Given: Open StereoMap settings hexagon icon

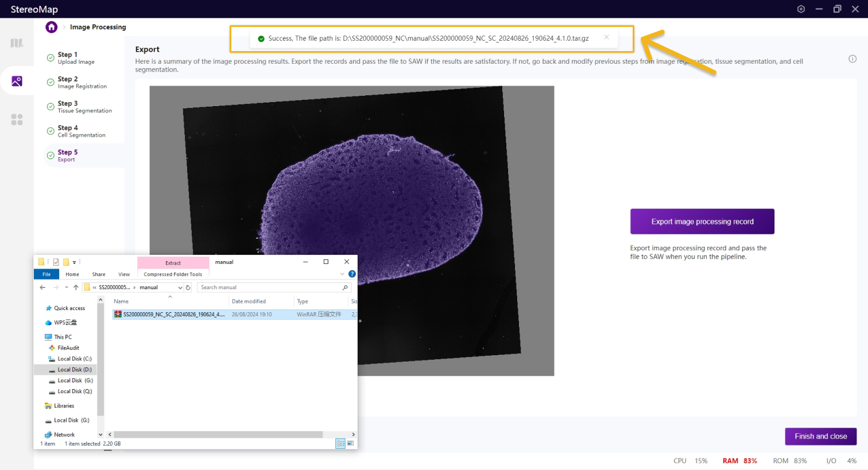Looking at the screenshot, I should (x=801, y=9).
